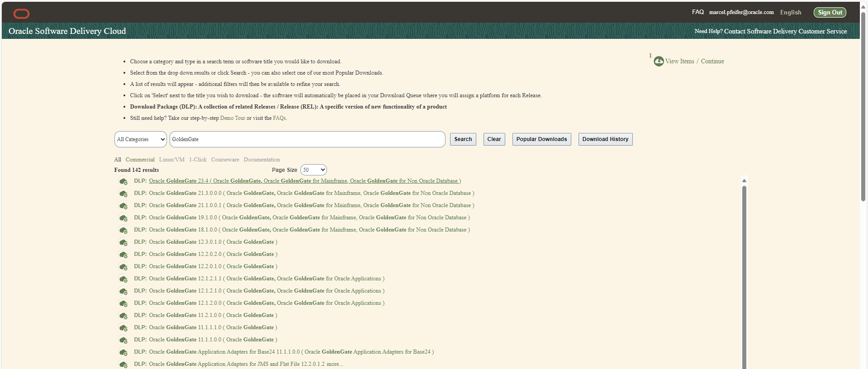Open Oracle GoldenGate 11.1.1.1.0 package link

coord(213,327)
